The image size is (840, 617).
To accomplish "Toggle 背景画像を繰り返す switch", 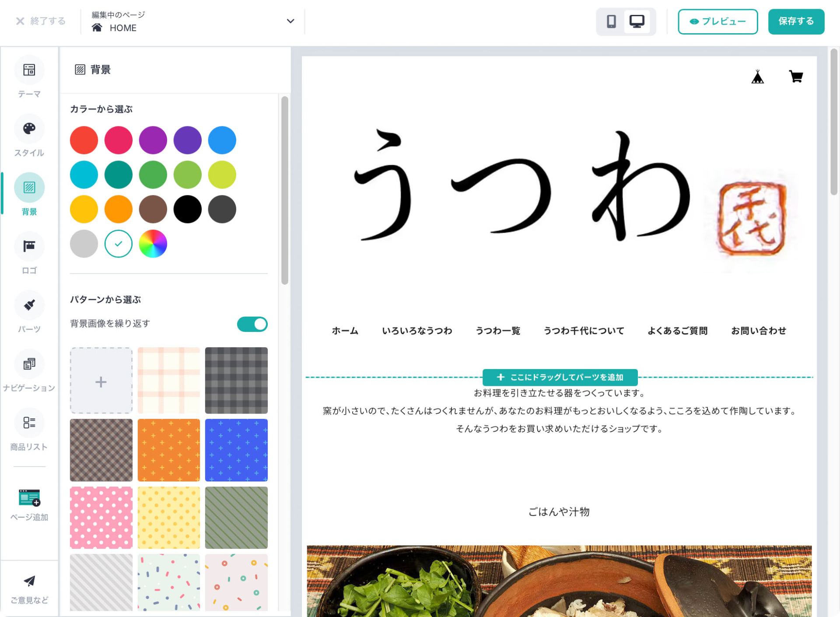I will click(252, 324).
